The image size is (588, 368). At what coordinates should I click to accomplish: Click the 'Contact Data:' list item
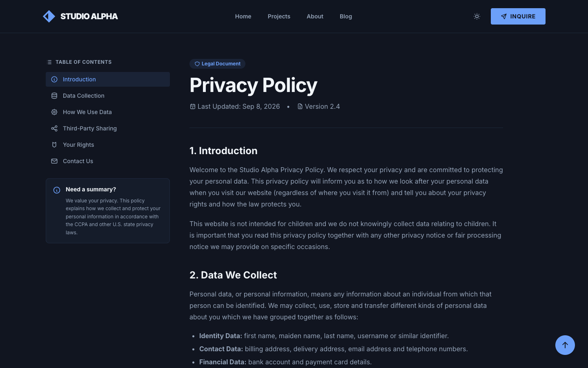pos(334,349)
